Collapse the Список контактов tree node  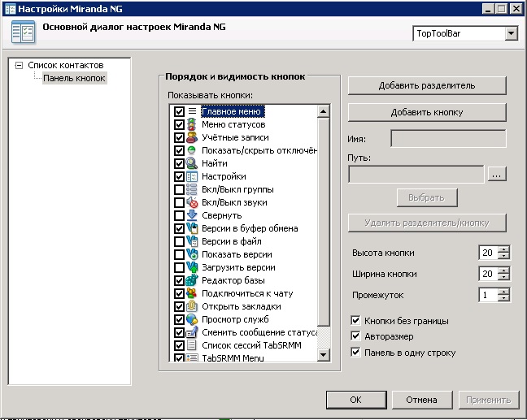[20, 65]
